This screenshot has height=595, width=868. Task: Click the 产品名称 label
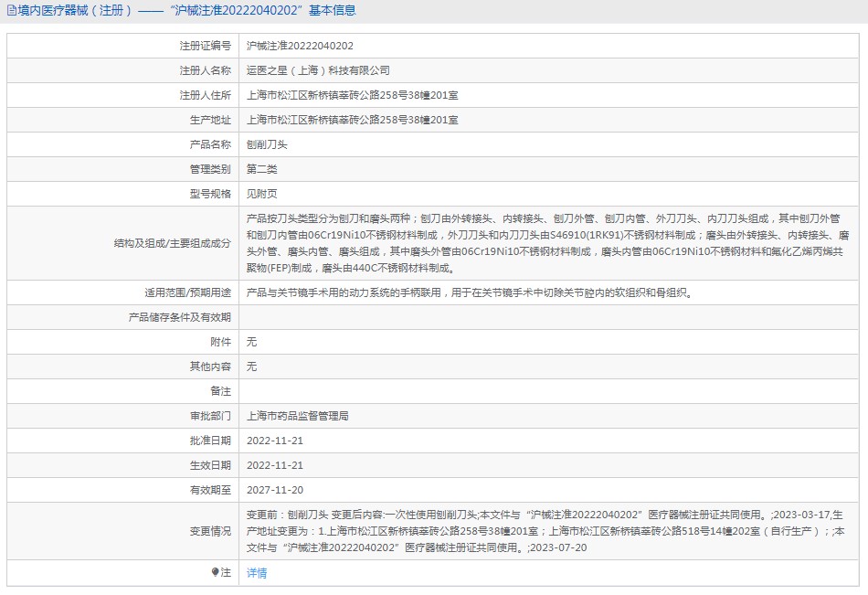click(210, 144)
